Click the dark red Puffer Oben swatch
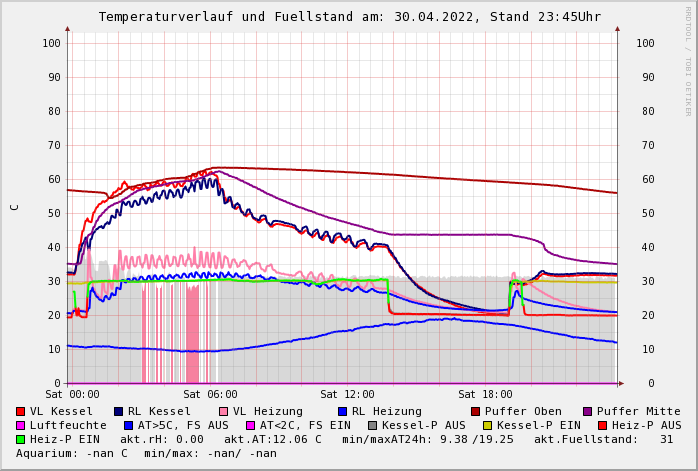The width and height of the screenshot is (698, 471). [x=476, y=411]
